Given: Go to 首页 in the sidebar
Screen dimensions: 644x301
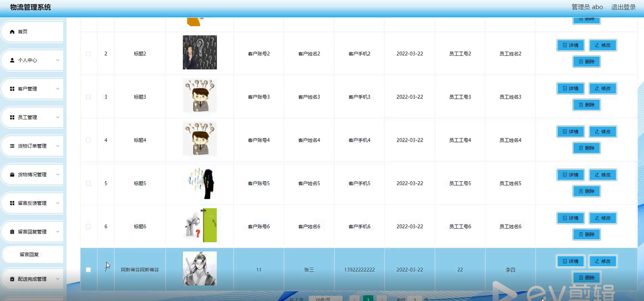Looking at the screenshot, I should [x=23, y=32].
